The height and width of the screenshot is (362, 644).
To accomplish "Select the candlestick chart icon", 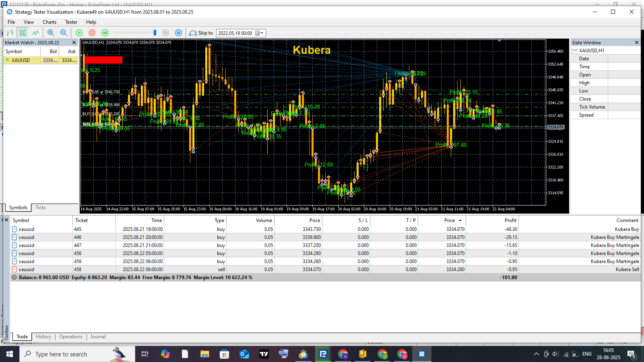I will click(23, 33).
